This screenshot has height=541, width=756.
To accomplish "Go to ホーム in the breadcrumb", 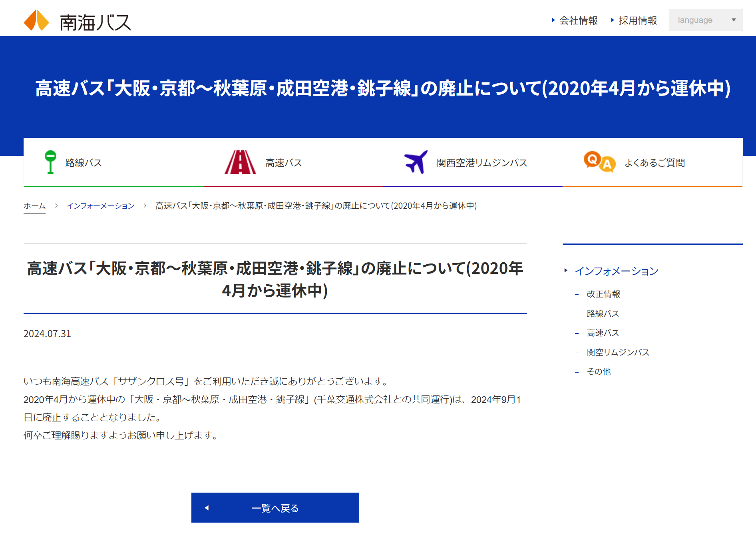I will pos(34,206).
